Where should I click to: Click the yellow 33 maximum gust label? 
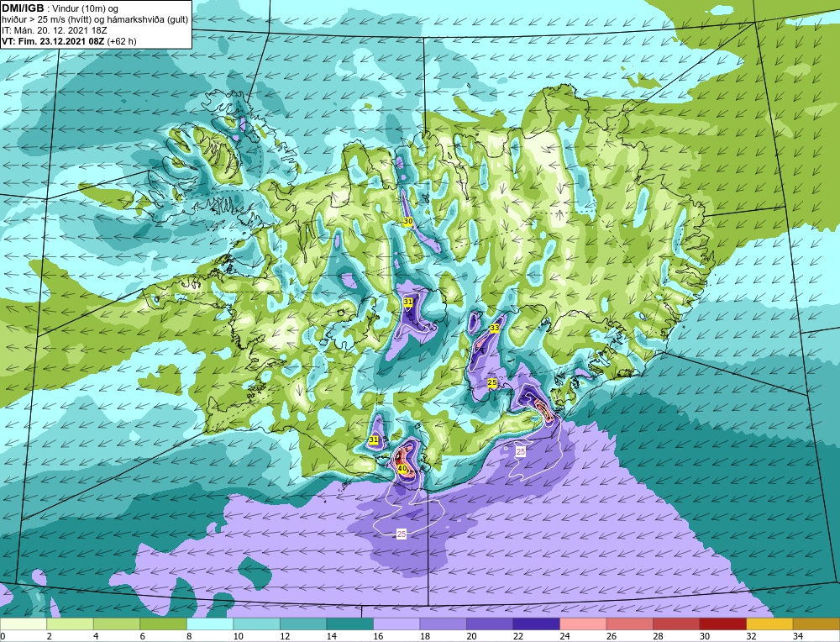click(495, 328)
